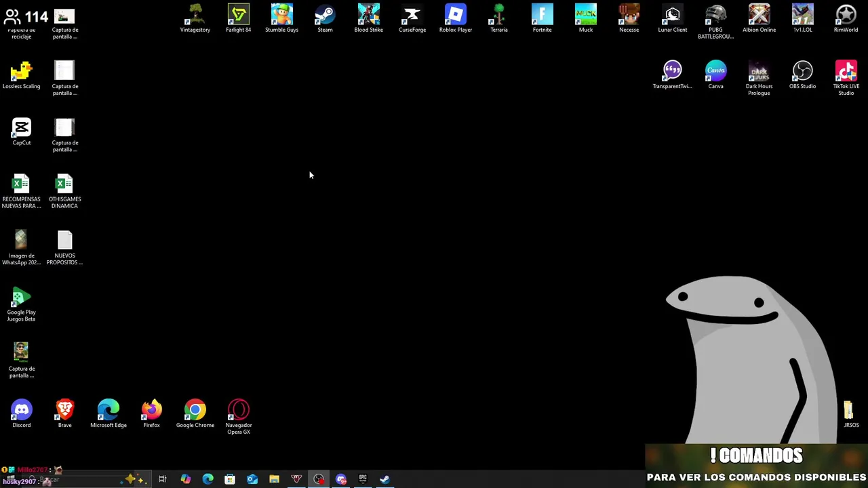Open the Vintagestory desktop shortcut
The image size is (868, 488).
[x=195, y=18]
